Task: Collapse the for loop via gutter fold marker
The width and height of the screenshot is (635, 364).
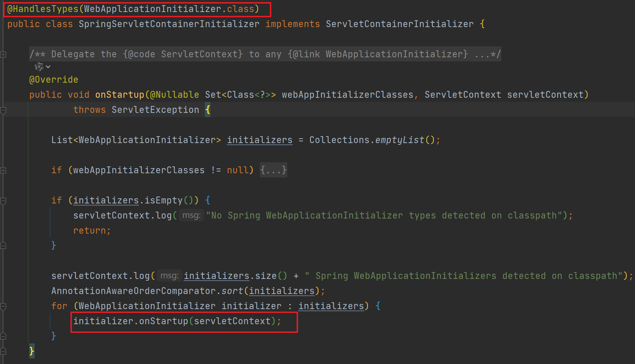Action: (3, 306)
